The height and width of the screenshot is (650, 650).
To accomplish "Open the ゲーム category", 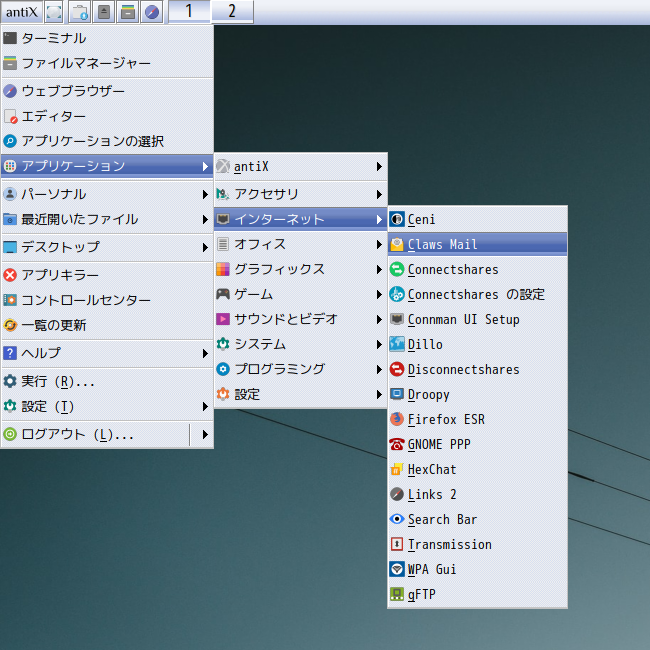I will point(301,294).
